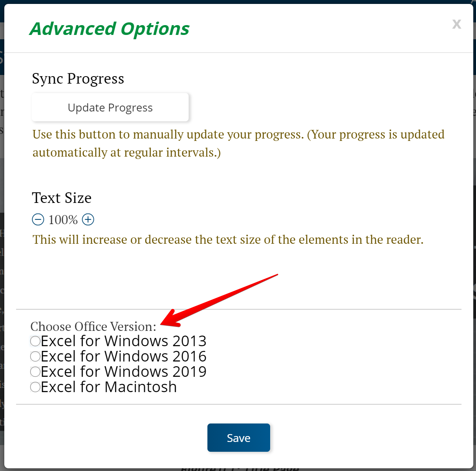476x471 pixels.
Task: Click the manual progress update description text
Action: [x=238, y=143]
